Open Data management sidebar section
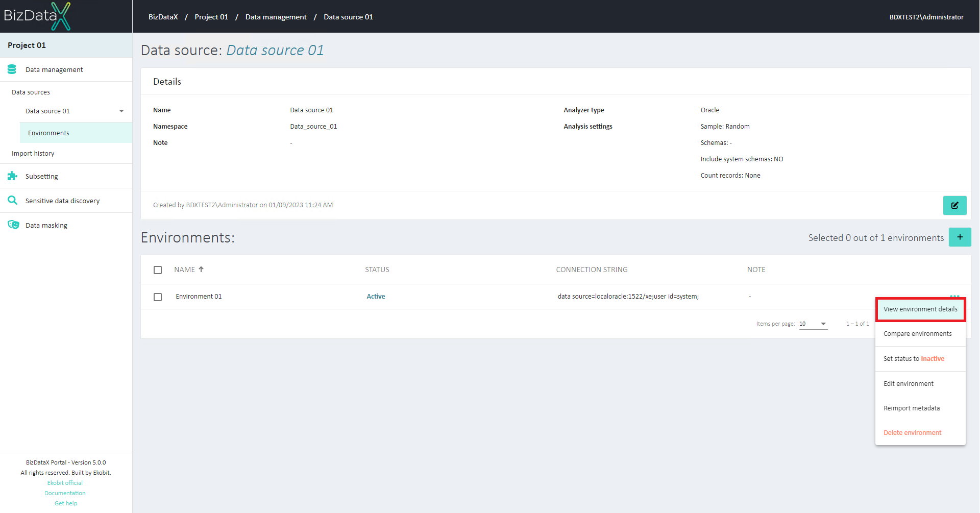 66,69
